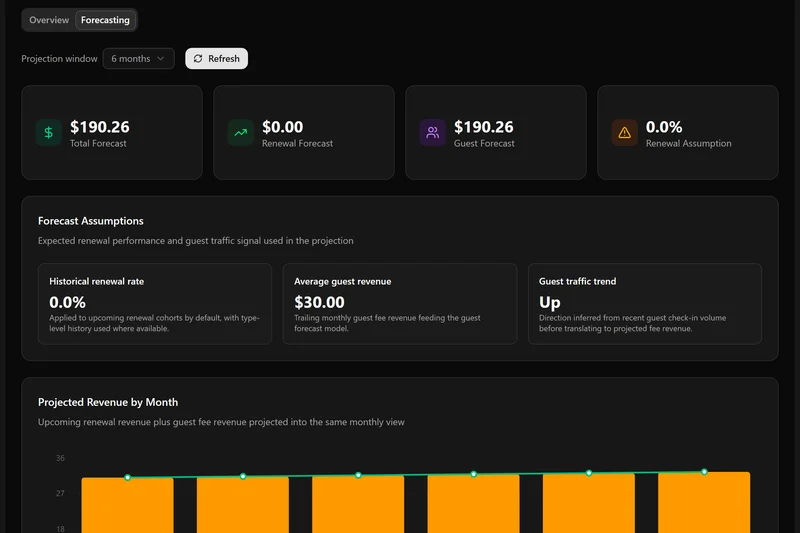
Task: Click the Projection window label
Action: [x=59, y=59]
